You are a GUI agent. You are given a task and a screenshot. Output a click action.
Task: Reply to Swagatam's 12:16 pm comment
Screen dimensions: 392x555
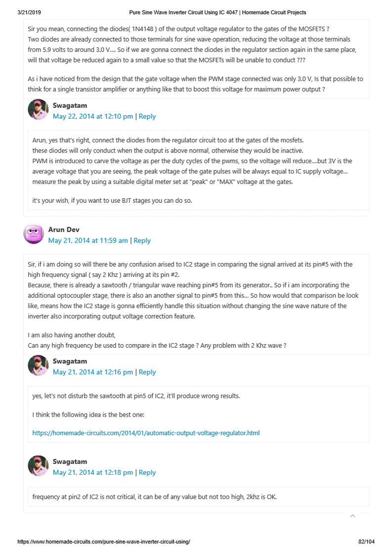pos(147,372)
